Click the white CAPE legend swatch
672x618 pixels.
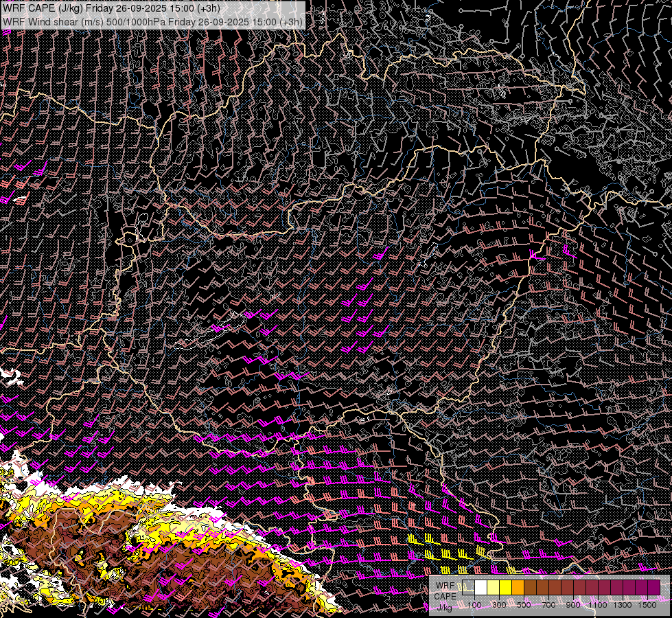pyautogui.click(x=481, y=587)
